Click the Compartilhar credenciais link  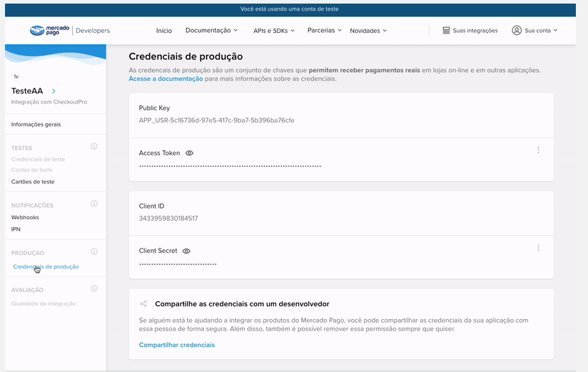[177, 345]
